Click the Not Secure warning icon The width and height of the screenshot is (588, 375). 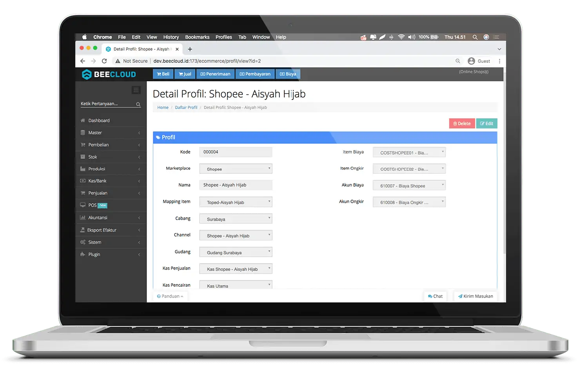pyautogui.click(x=118, y=61)
